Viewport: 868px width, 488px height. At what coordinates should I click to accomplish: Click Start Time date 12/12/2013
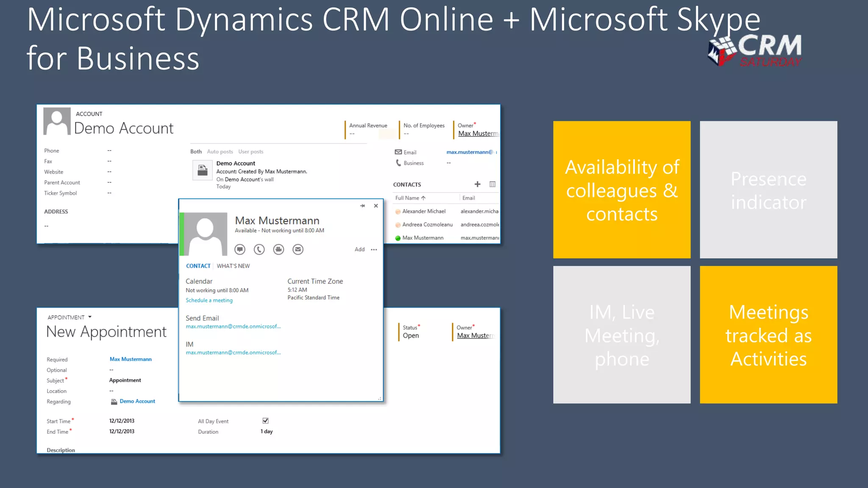pos(122,421)
